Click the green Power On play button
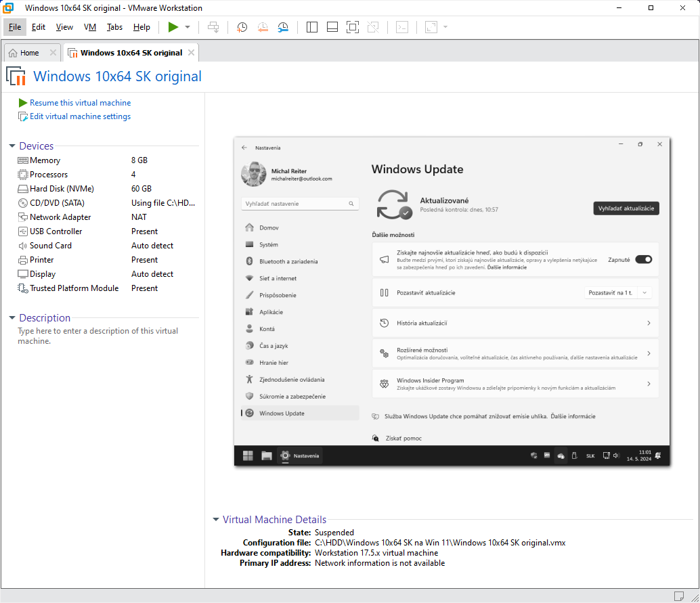 click(173, 27)
